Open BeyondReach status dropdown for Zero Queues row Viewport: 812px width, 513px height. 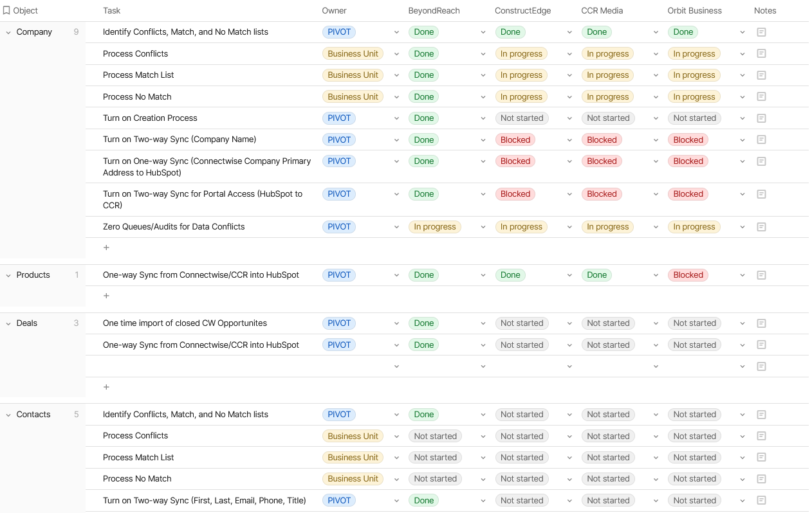(483, 227)
